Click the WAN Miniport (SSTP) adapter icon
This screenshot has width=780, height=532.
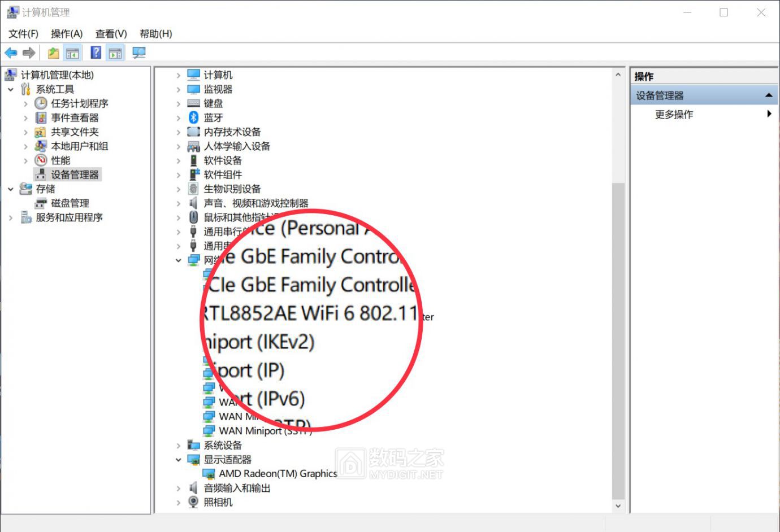209,431
